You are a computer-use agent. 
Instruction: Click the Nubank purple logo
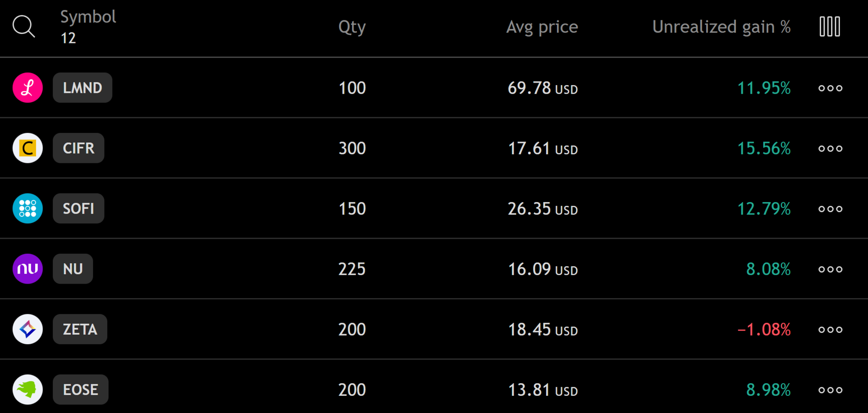pyautogui.click(x=28, y=269)
